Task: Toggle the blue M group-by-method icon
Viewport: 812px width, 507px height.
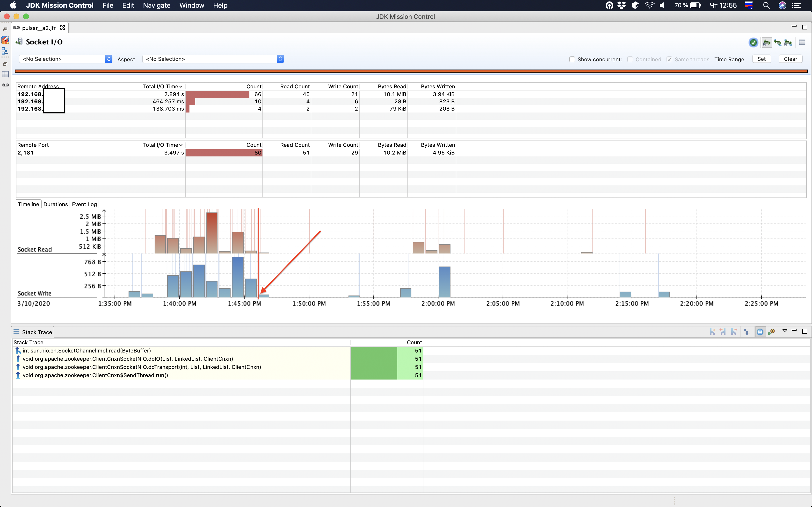Action: click(760, 332)
